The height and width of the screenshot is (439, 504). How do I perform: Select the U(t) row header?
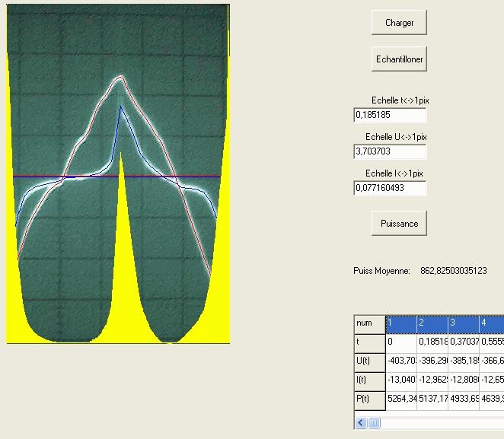click(x=369, y=361)
